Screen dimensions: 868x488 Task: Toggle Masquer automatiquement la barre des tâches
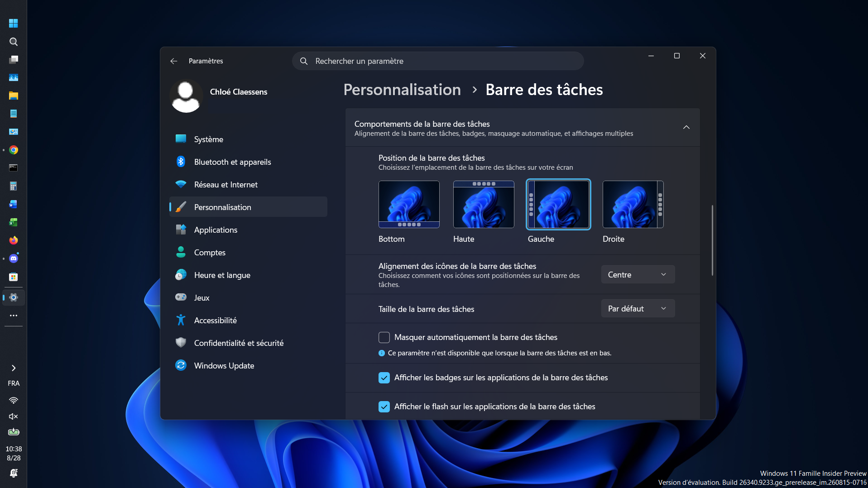(384, 337)
